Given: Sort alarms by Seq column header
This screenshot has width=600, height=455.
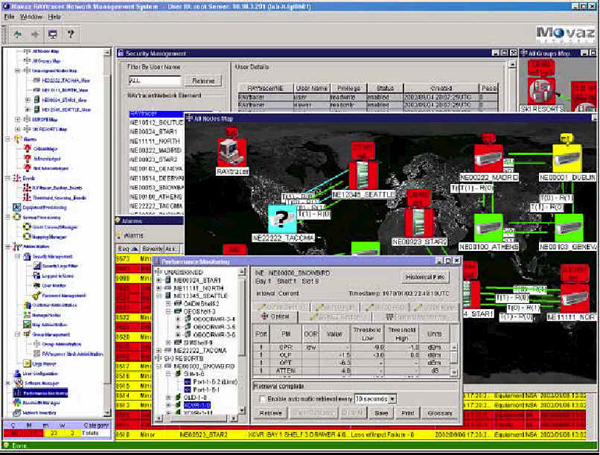Looking at the screenshot, I should pos(128,249).
